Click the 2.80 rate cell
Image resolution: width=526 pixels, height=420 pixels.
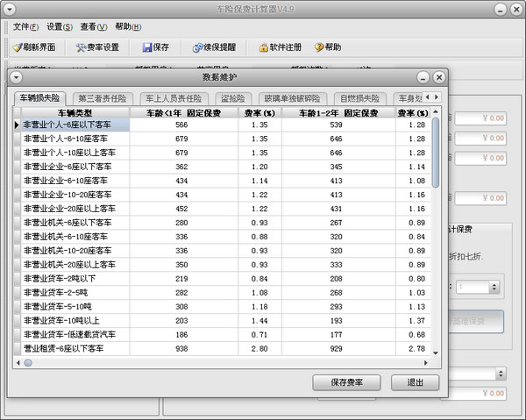259,349
